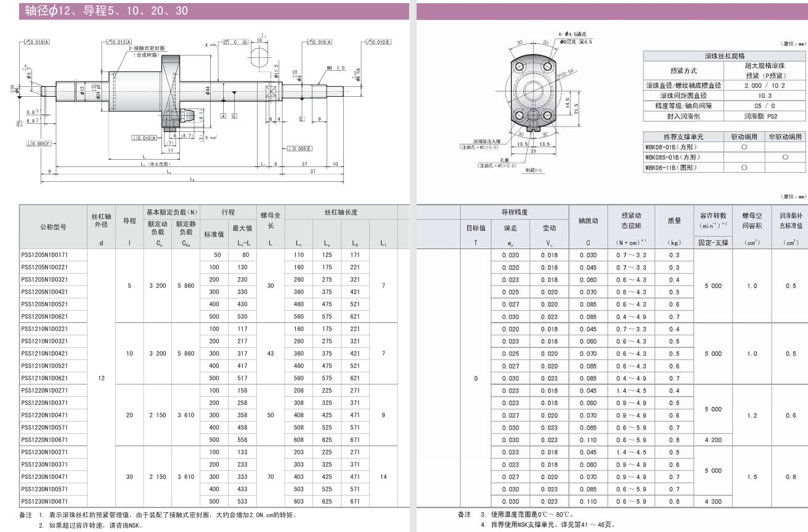Viewport: 808px width, 532px height.
Task: Select the PSS1230N1D0671 model entry
Action: point(45,501)
